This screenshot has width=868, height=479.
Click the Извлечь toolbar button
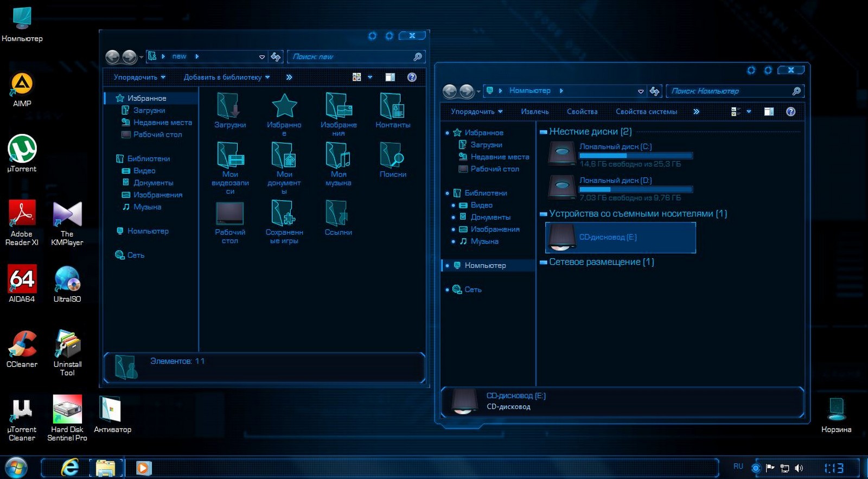pyautogui.click(x=535, y=112)
